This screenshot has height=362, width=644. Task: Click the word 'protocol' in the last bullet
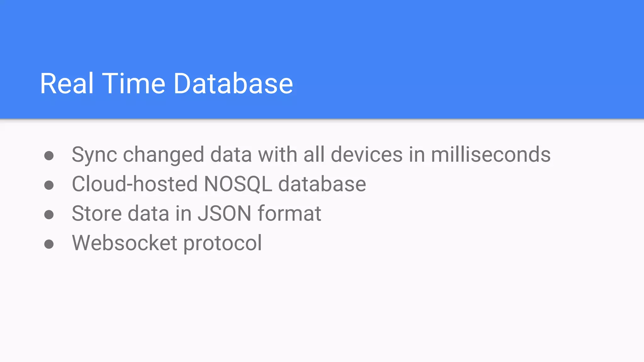click(222, 244)
